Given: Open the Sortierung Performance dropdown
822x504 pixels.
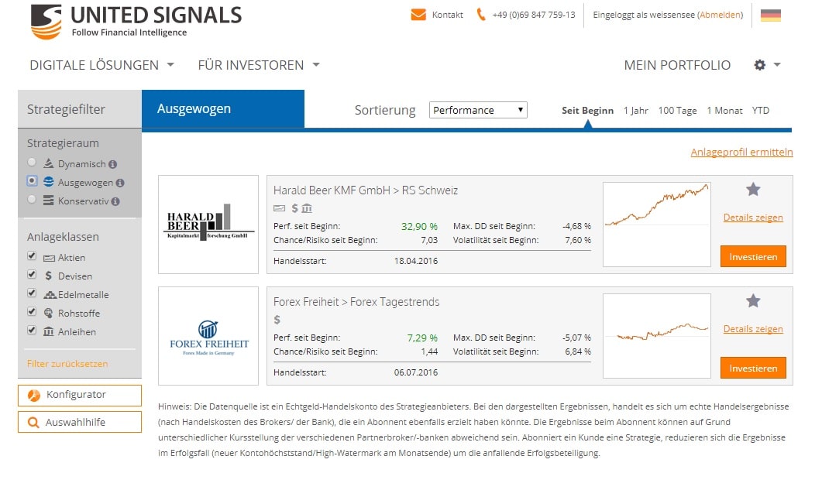Looking at the screenshot, I should click(478, 110).
